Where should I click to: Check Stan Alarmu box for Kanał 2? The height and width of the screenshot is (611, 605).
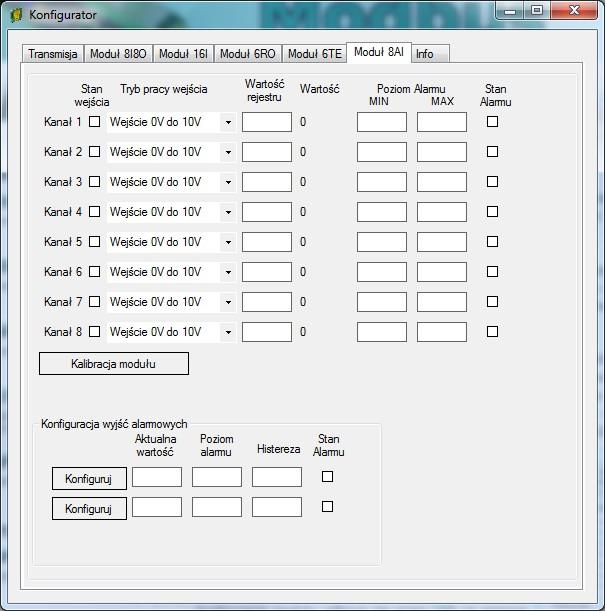[x=492, y=152]
